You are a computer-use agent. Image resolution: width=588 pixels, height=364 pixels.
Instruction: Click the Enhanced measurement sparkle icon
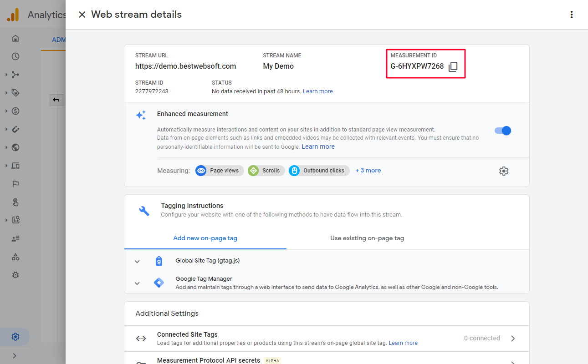click(x=141, y=115)
